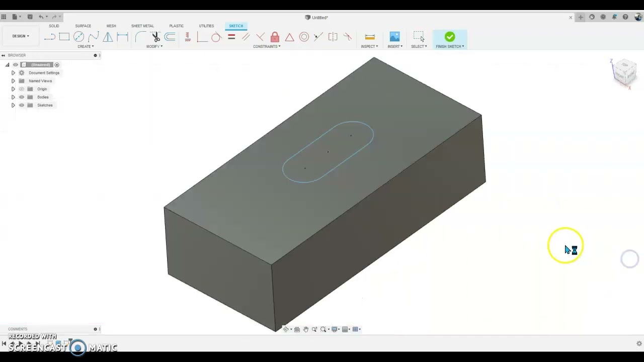Select the Mirror sketch tool

[108, 37]
